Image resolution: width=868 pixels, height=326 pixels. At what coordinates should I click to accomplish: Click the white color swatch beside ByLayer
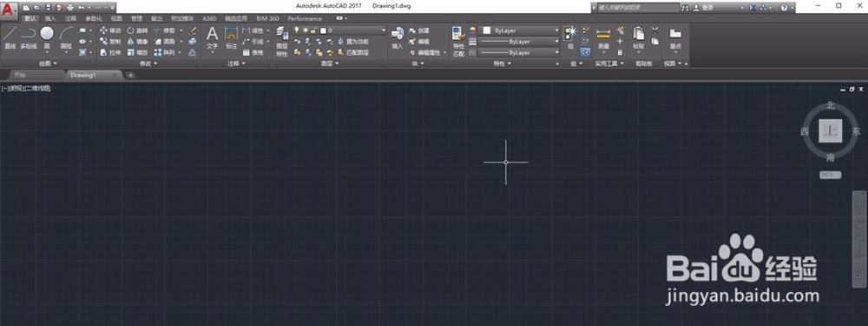(x=487, y=30)
